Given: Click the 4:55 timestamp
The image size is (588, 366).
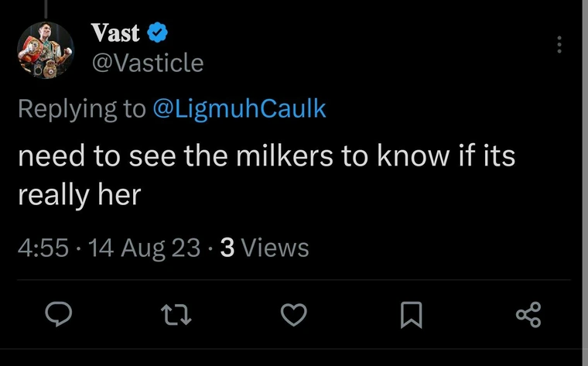Looking at the screenshot, I should point(43,248).
